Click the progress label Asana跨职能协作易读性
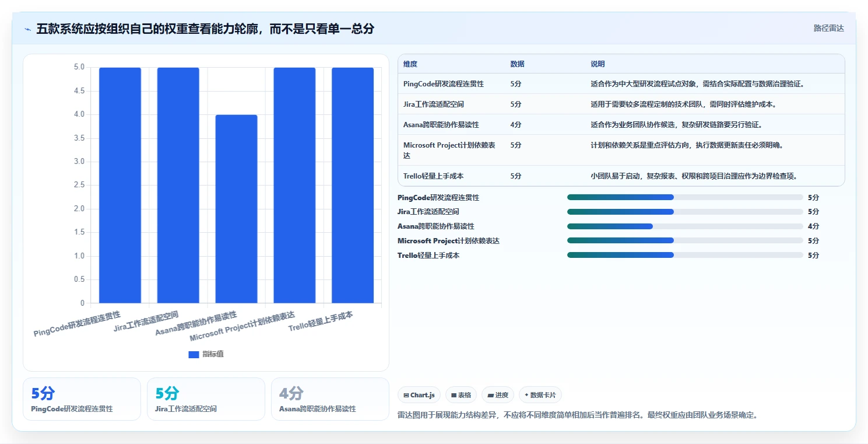 pos(436,226)
